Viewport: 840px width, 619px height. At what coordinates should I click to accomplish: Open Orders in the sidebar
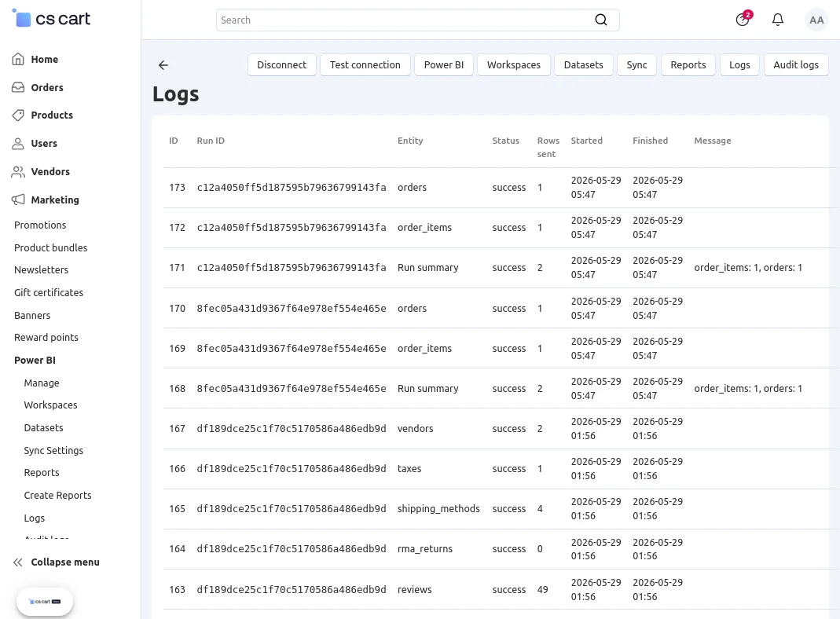click(47, 87)
